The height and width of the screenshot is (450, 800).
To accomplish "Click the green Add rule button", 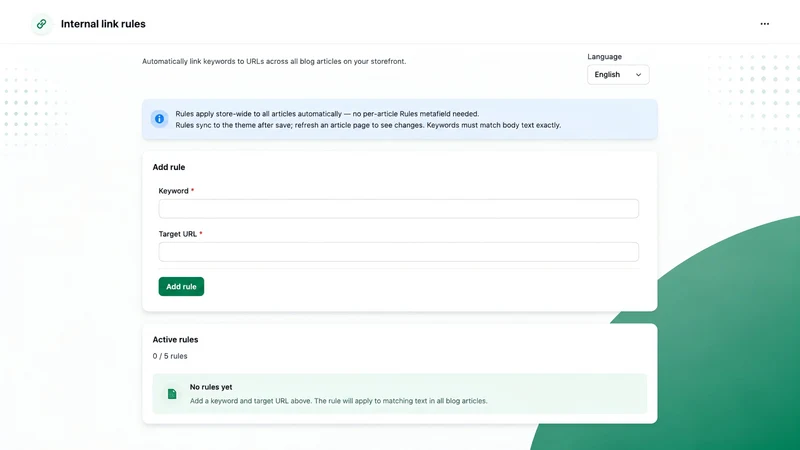I will click(x=181, y=287).
